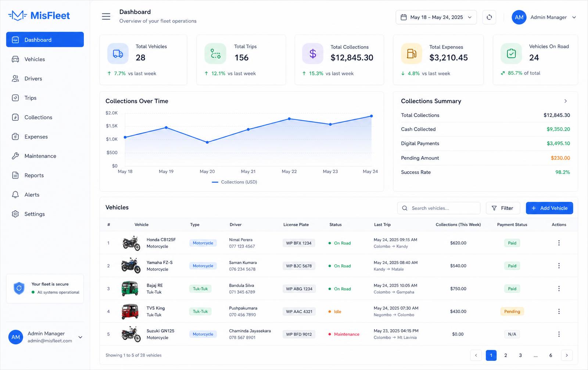Open the May 18 – May 24 date dropdown

(436, 17)
